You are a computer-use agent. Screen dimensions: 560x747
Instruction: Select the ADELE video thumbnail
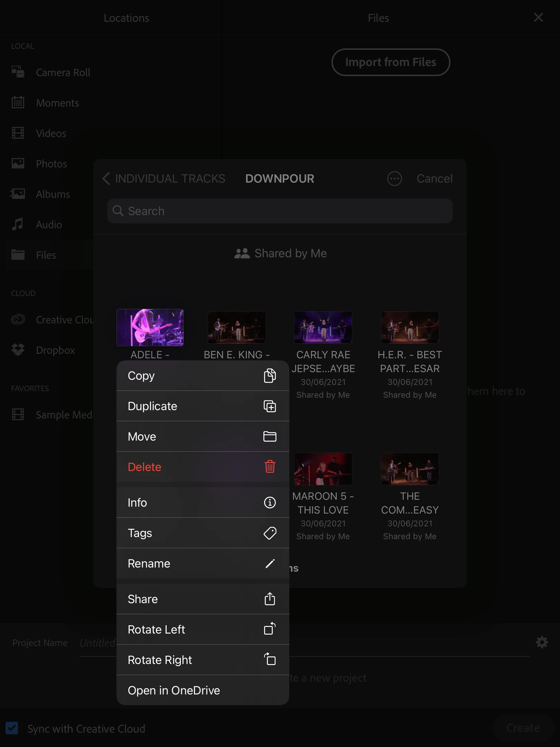(150, 328)
